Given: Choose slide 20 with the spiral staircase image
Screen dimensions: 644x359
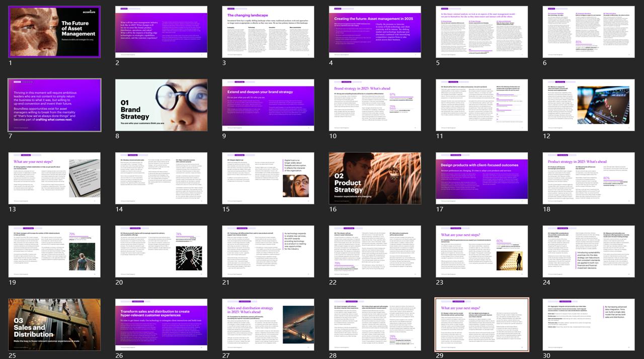Looking at the screenshot, I should pos(161,251).
